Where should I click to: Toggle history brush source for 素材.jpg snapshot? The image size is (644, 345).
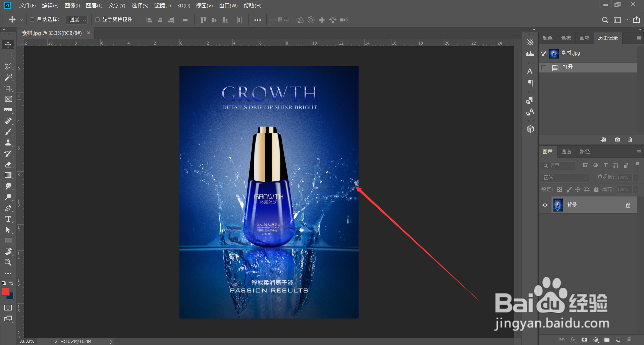pos(544,54)
